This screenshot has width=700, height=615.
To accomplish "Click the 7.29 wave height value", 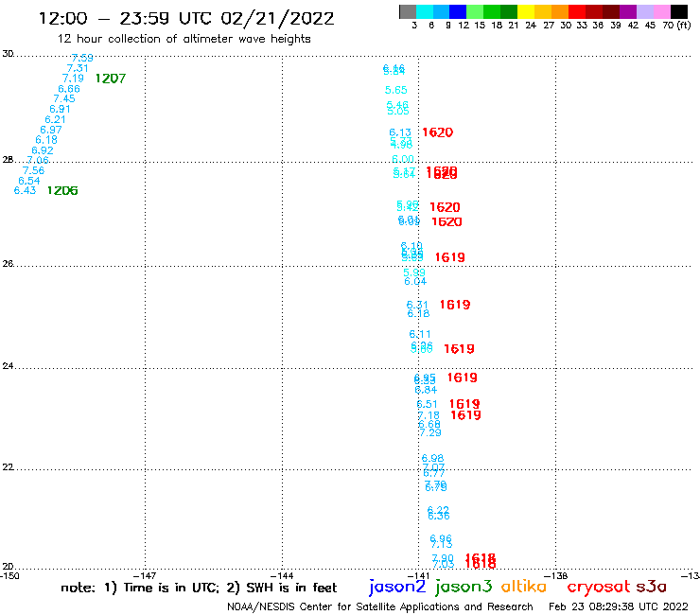I will tap(430, 432).
